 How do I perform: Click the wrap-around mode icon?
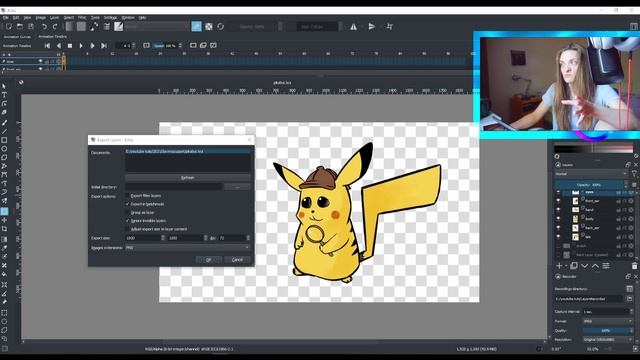pyautogui.click(x=389, y=27)
